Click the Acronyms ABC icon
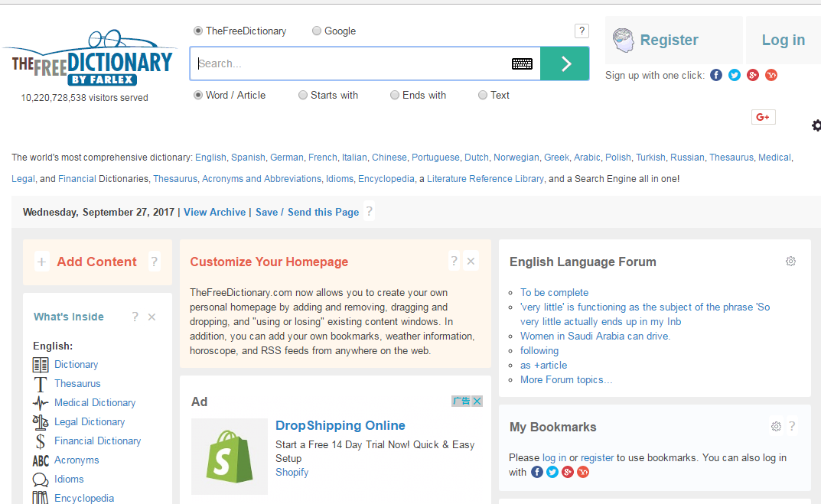Image resolution: width=821 pixels, height=504 pixels. click(x=41, y=460)
